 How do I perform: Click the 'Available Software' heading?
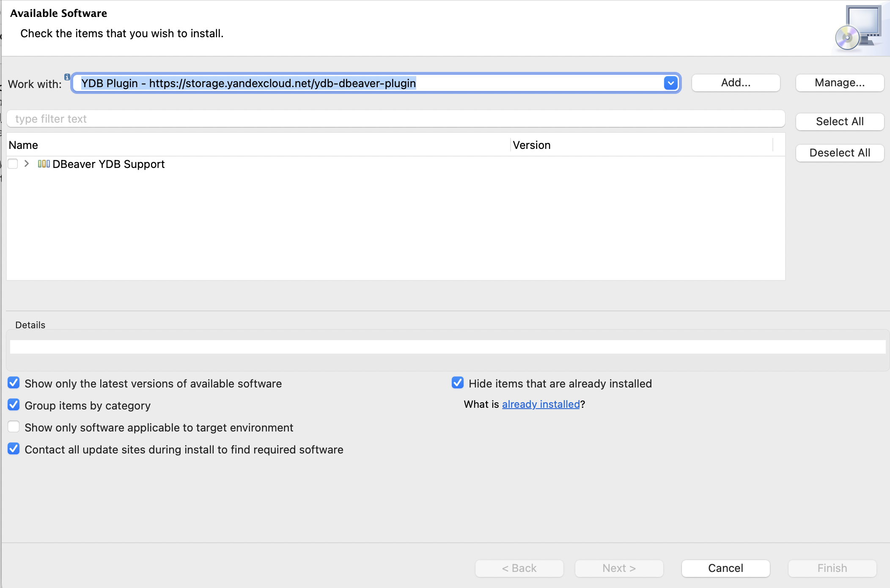click(58, 13)
